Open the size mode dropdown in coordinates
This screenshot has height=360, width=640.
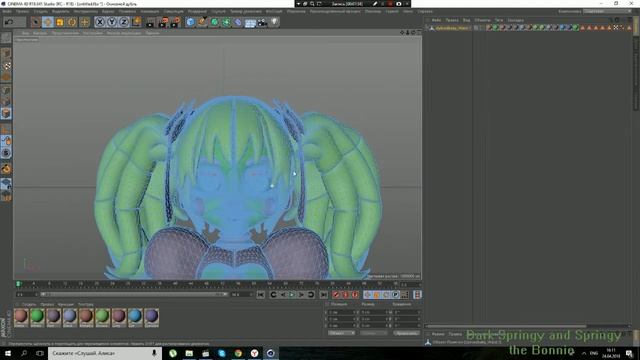373,333
